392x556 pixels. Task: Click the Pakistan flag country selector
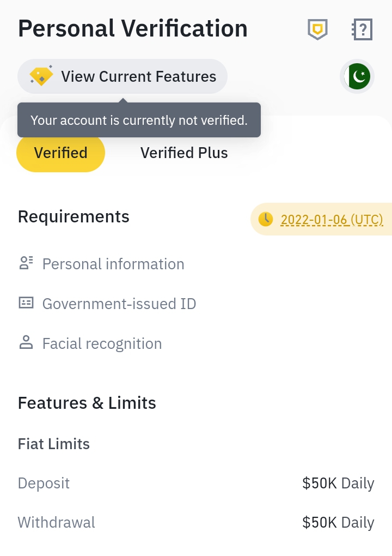tap(357, 76)
